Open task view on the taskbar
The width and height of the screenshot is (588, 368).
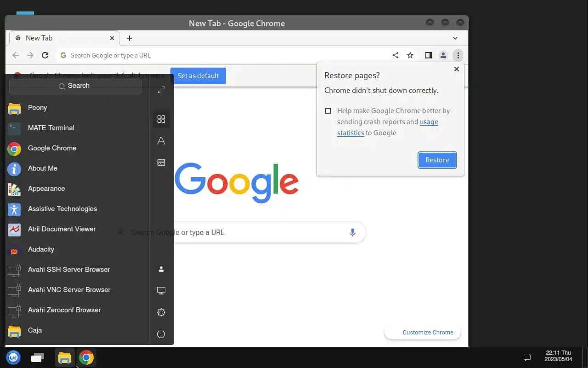pos(38,357)
